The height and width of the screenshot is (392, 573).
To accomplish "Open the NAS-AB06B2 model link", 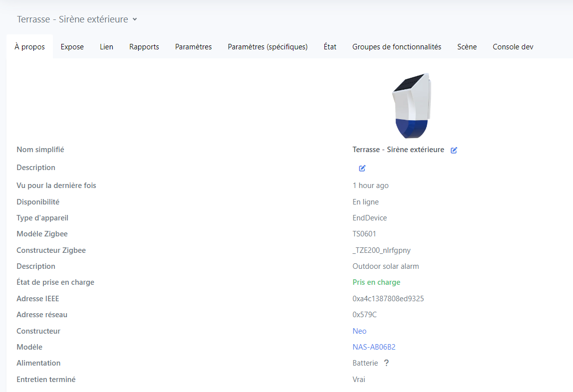I will click(374, 347).
